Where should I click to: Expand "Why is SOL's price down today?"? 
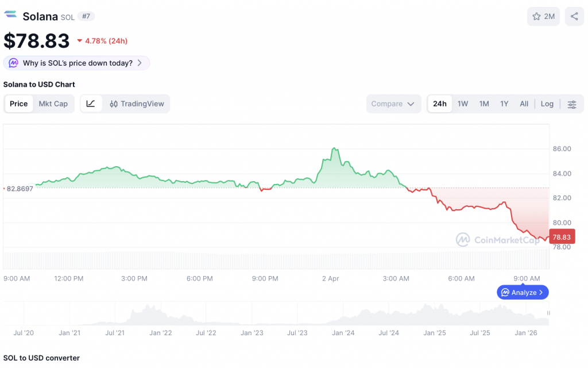point(77,63)
